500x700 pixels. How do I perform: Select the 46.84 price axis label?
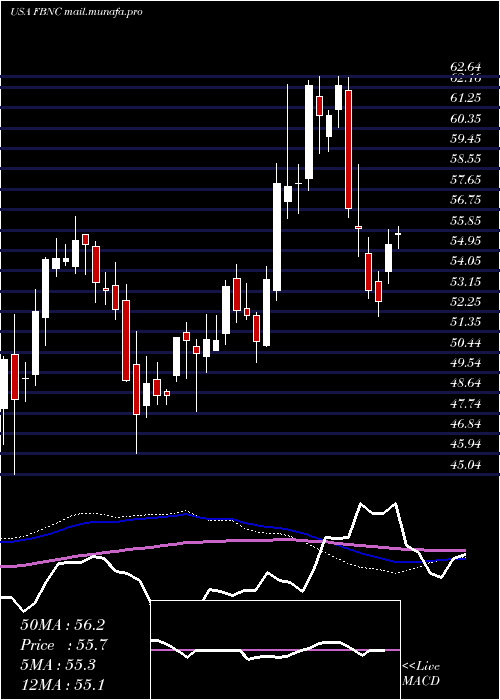466,424
